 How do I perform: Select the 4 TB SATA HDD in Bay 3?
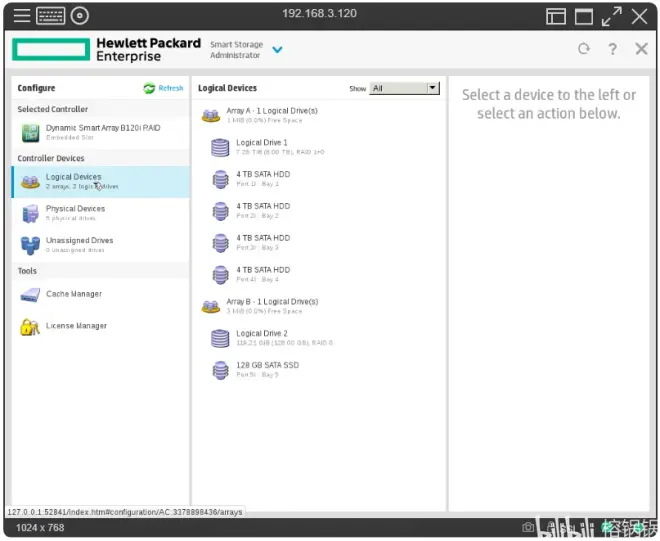click(x=319, y=243)
